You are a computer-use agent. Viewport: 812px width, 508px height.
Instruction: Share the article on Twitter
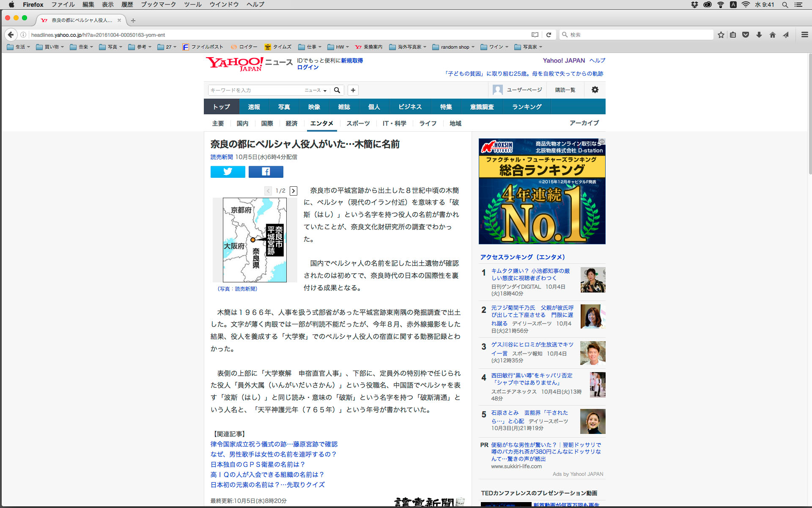[228, 171]
